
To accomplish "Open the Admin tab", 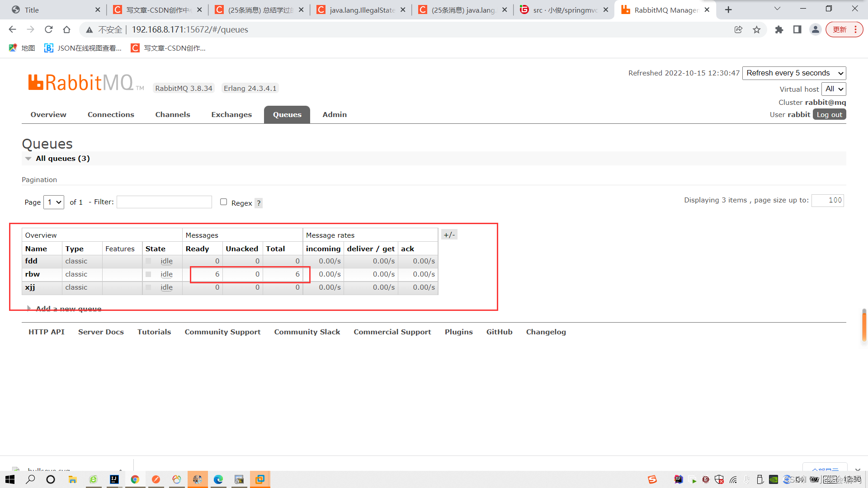I will pos(335,115).
